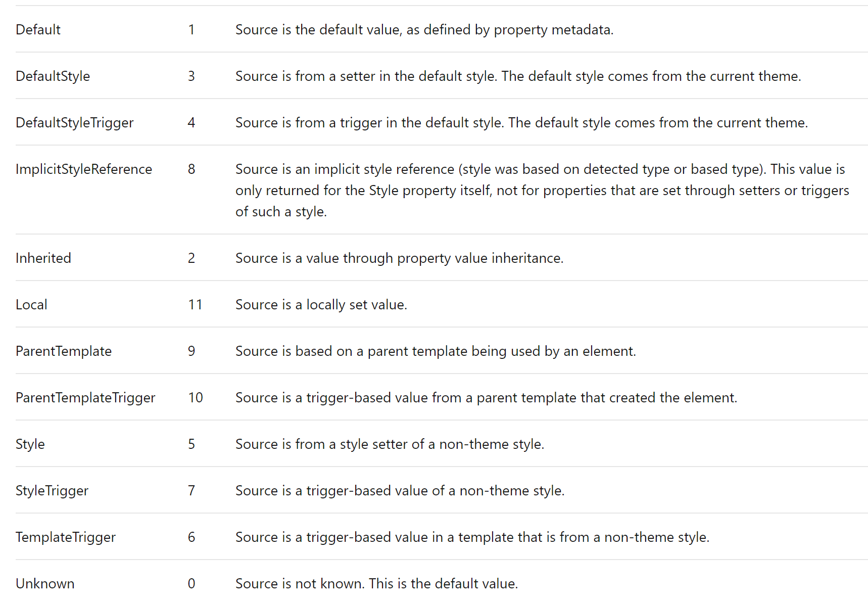
Task: Click the implicit style reference description text
Action: click(x=542, y=191)
